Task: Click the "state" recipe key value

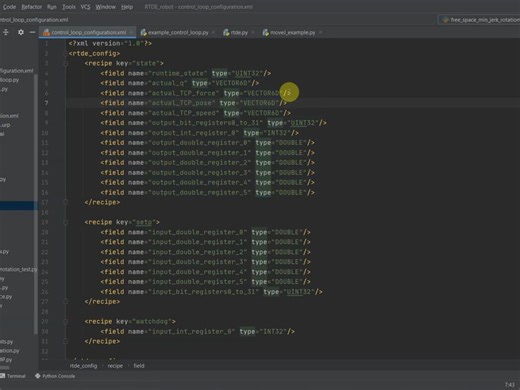Action: pyautogui.click(x=146, y=63)
